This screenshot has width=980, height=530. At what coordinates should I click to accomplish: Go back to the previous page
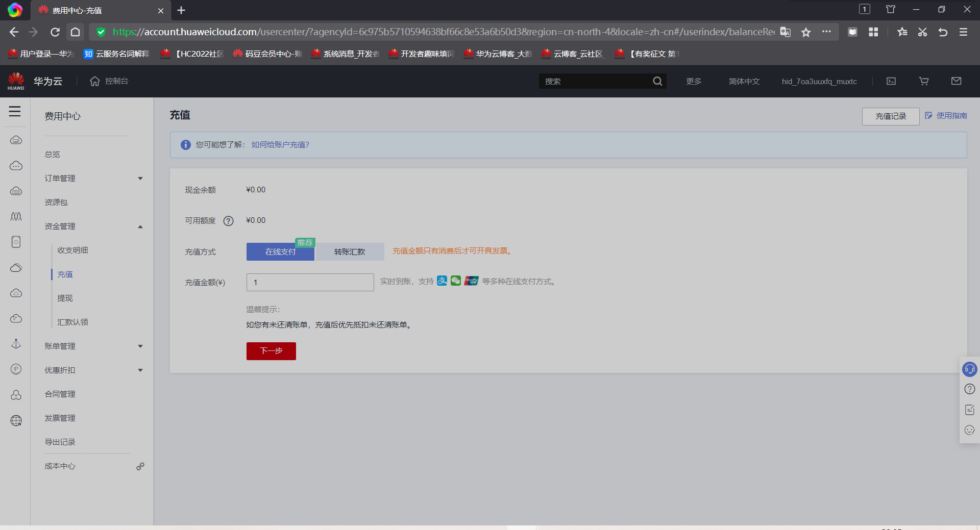click(14, 32)
